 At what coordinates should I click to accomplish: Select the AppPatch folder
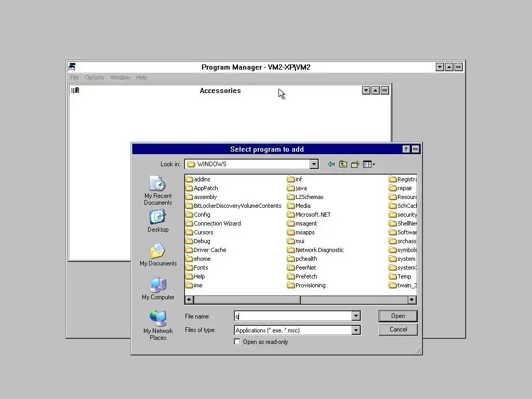(202, 188)
